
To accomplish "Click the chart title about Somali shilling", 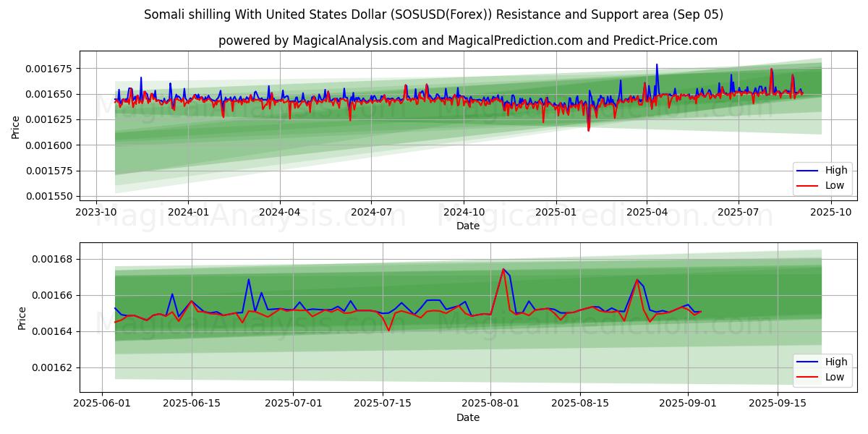I will click(x=433, y=14).
